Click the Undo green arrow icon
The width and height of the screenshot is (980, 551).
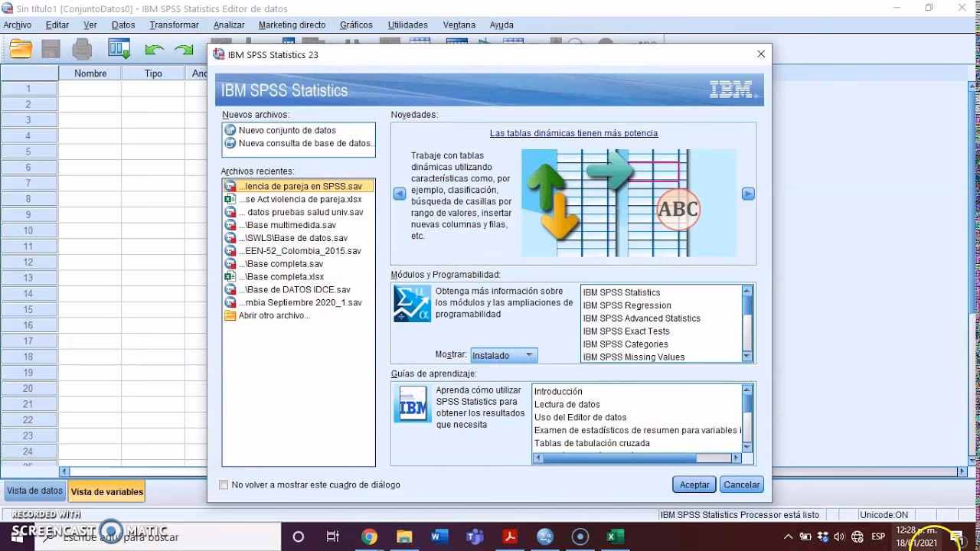[154, 50]
